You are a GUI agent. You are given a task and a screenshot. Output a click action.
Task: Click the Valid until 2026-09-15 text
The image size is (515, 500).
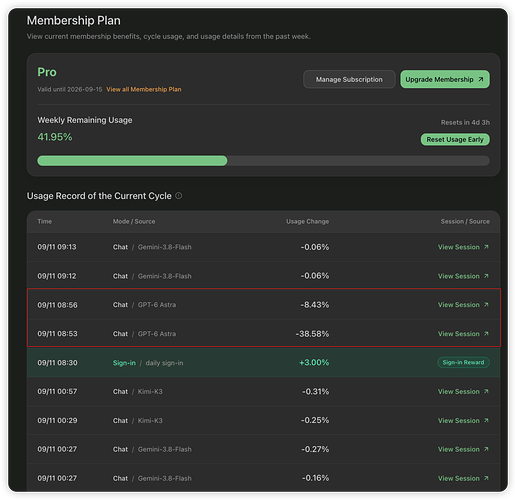(x=70, y=89)
